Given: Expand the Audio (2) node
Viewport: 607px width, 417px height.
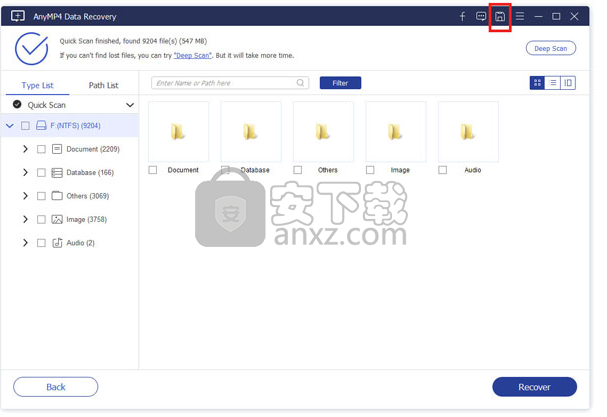Looking at the screenshot, I should tap(25, 242).
